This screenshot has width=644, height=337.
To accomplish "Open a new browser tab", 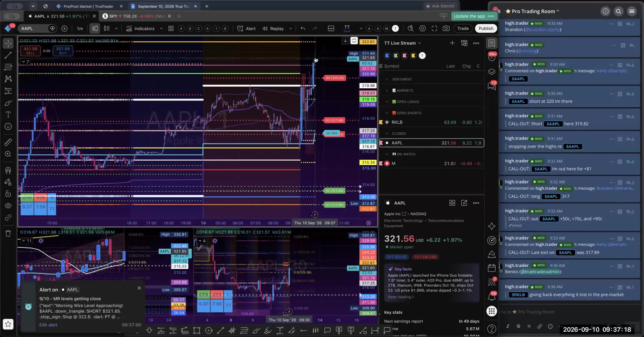I will click(207, 6).
